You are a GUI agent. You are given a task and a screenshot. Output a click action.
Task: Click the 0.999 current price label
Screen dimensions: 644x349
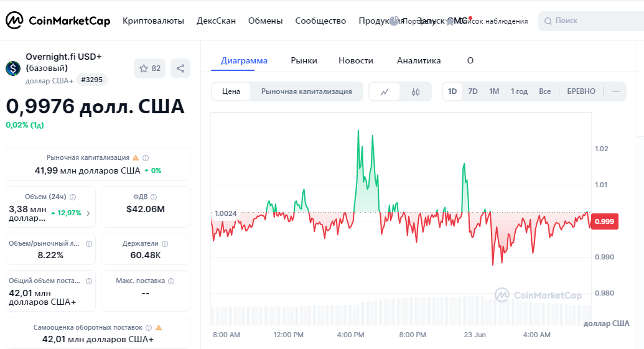click(605, 221)
